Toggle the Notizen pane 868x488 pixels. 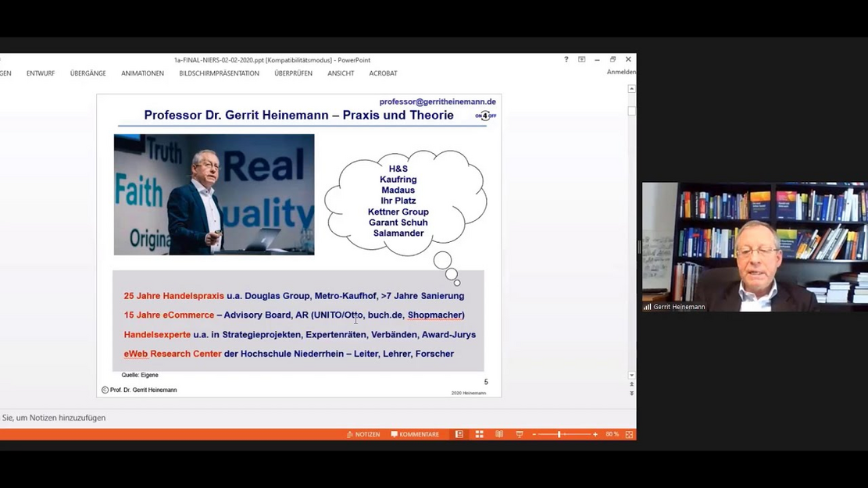pos(363,434)
